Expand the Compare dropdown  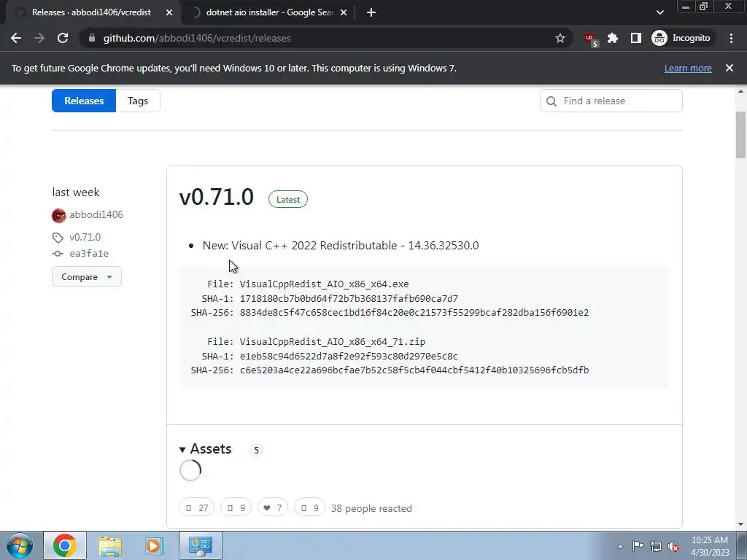click(86, 276)
